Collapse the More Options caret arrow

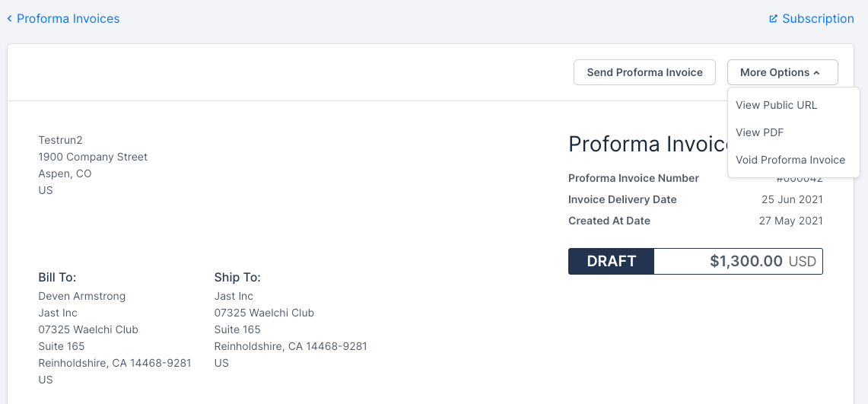coord(816,73)
